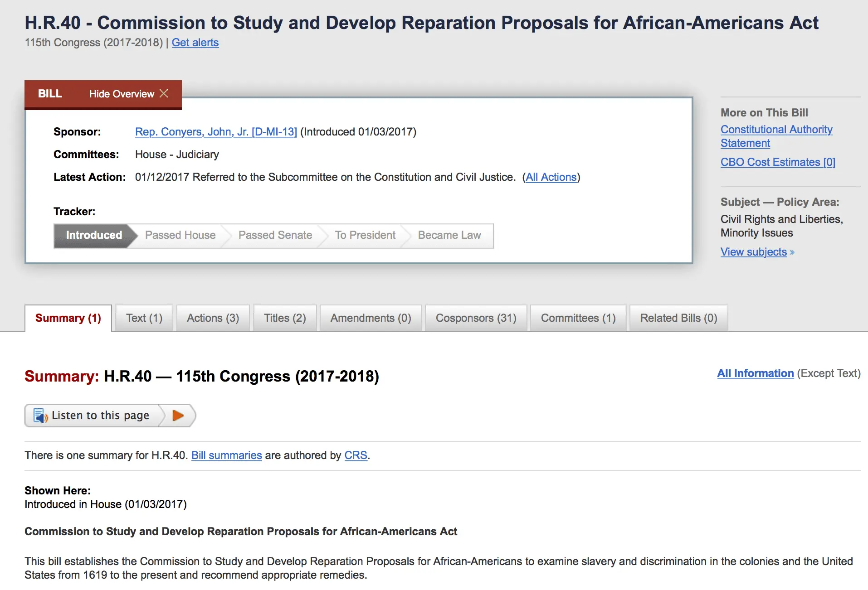This screenshot has width=868, height=590.
Task: Open the All Actions link
Action: pos(551,177)
